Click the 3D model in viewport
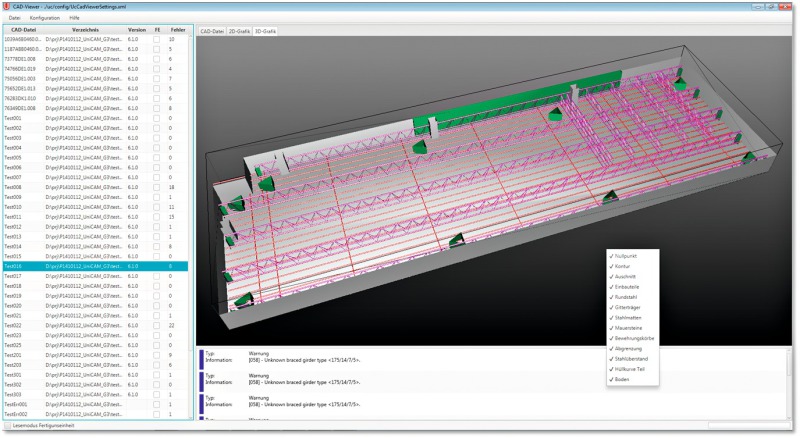Viewport: 800px width, 438px height. [x=494, y=189]
